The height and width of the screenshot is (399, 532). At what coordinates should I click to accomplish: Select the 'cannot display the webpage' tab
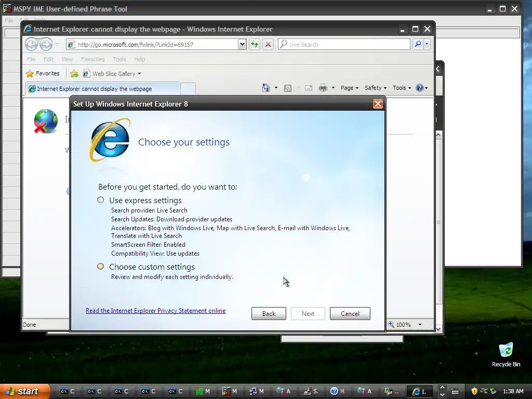[x=102, y=88]
